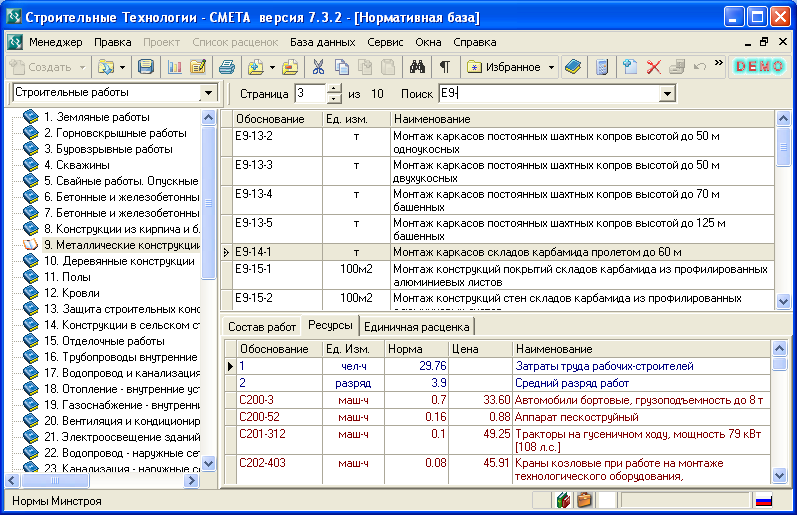Select tree item 4. Скважины

click(76, 165)
